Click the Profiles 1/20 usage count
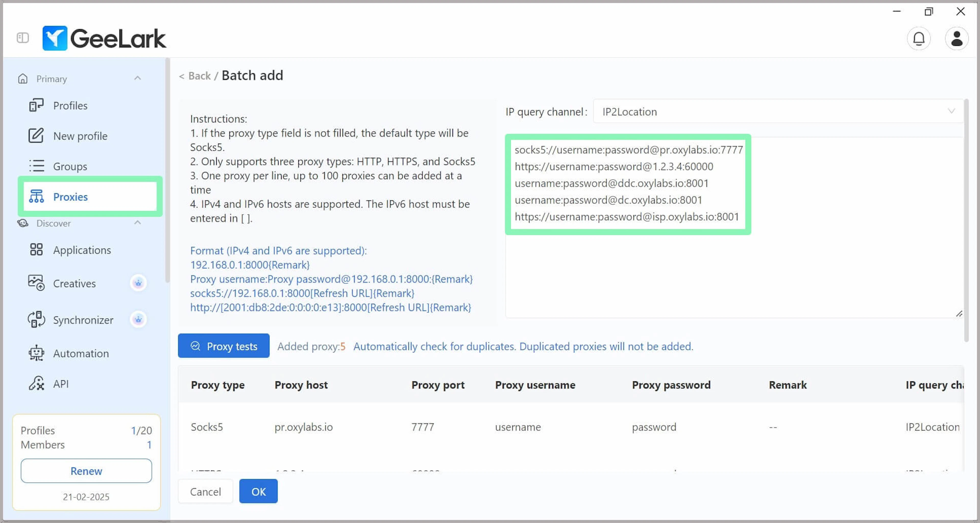 coord(142,430)
